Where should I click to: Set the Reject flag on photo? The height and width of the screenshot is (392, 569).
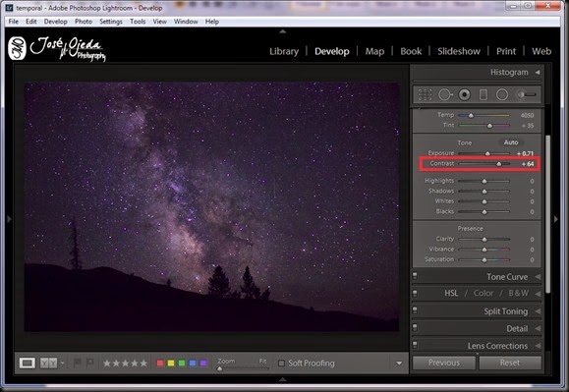click(x=89, y=363)
